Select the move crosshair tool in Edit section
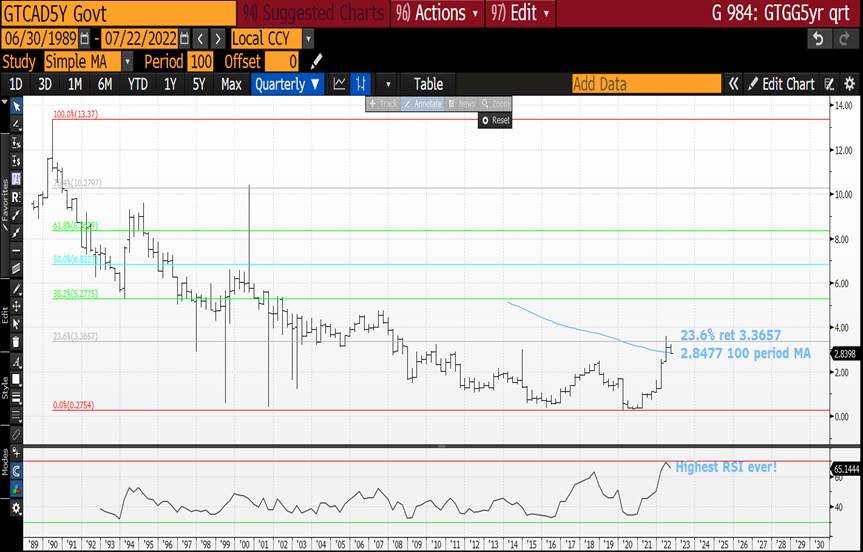The height and width of the screenshot is (552, 863). [16, 307]
